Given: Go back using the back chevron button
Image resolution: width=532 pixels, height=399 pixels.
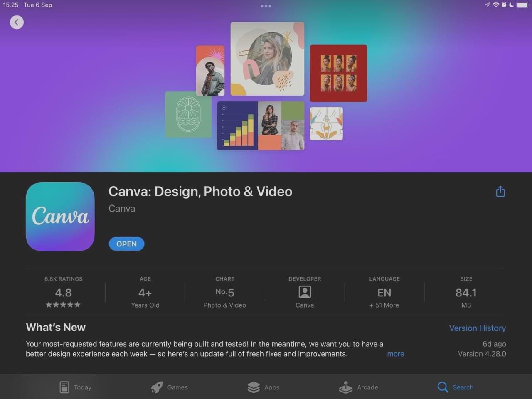Looking at the screenshot, I should [17, 22].
